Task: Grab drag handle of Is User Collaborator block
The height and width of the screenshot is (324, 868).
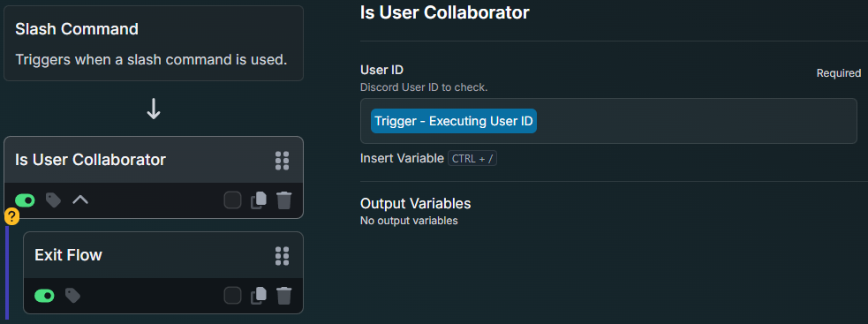Action: pyautogui.click(x=283, y=160)
